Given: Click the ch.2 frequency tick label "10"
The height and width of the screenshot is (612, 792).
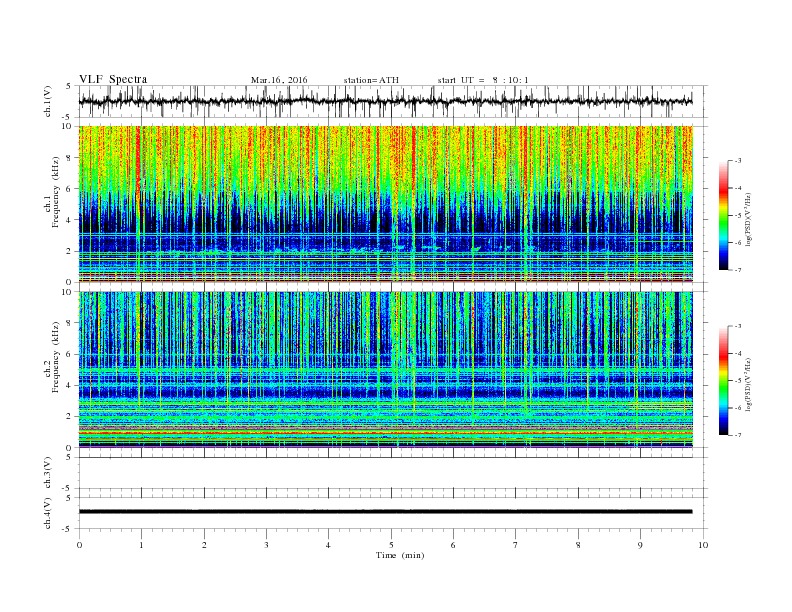Looking at the screenshot, I should coord(69,292).
